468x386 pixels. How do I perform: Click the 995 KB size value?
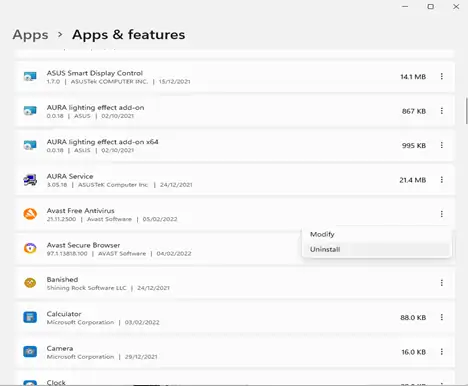[x=414, y=145]
